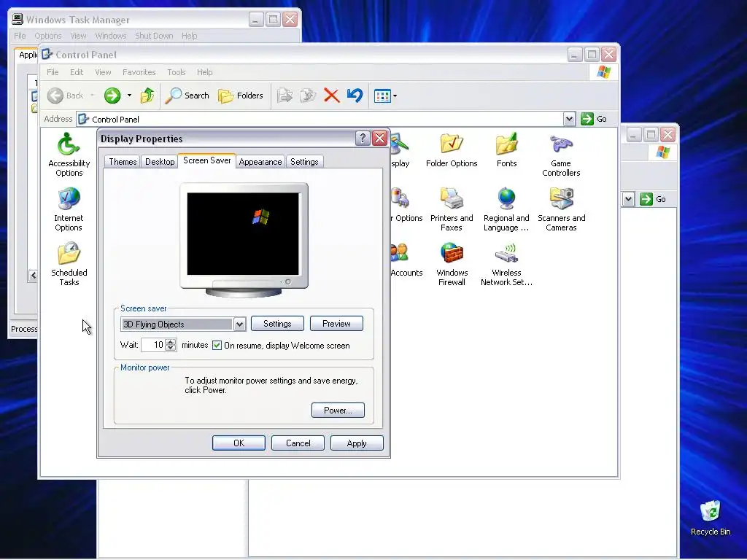Image resolution: width=747 pixels, height=560 pixels.
Task: Open the 3D Flying Objects screen saver dropdown
Action: [x=239, y=324]
